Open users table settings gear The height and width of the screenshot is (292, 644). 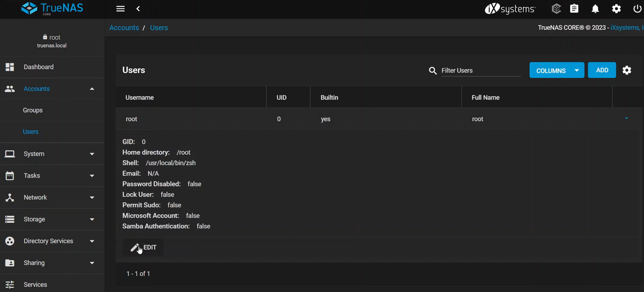coord(627,70)
